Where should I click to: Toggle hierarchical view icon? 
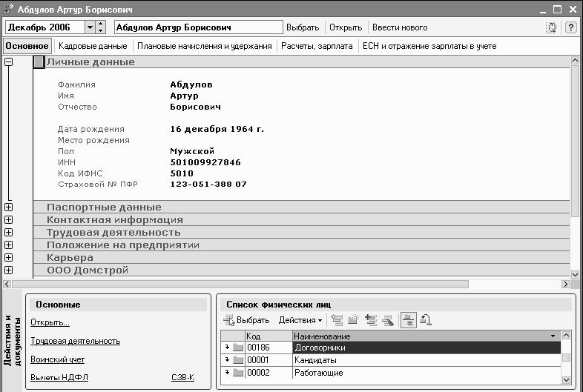(408, 320)
